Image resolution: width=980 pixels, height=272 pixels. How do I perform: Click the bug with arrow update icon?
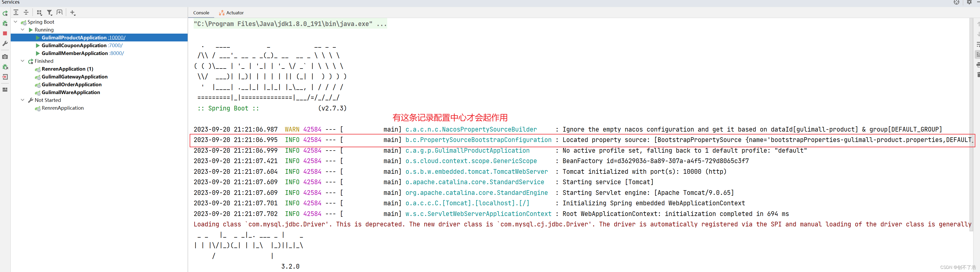coord(5,67)
